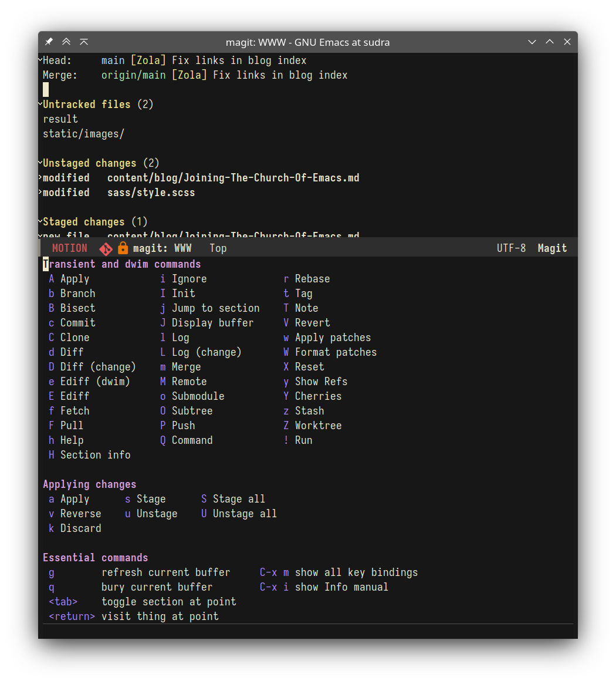Click the Worktree command
616x684 pixels.
[318, 425]
